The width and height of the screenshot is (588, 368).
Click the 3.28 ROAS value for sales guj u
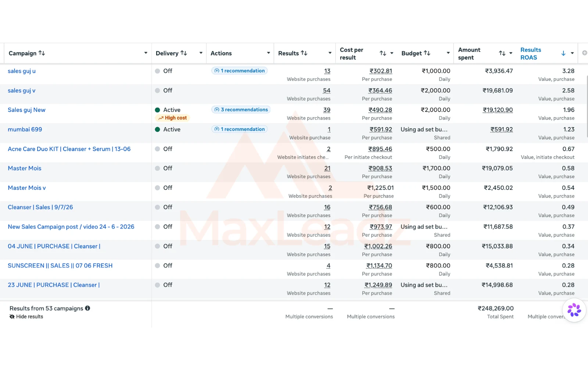tap(569, 71)
